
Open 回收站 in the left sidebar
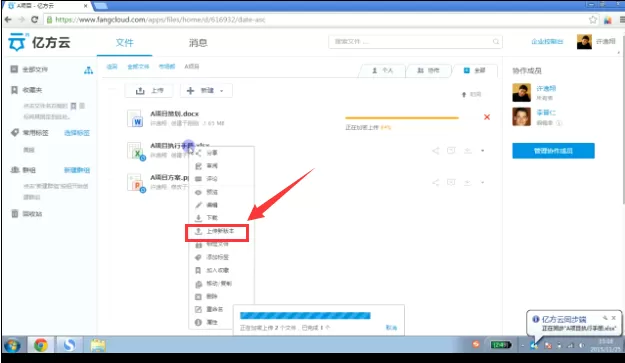(32, 214)
